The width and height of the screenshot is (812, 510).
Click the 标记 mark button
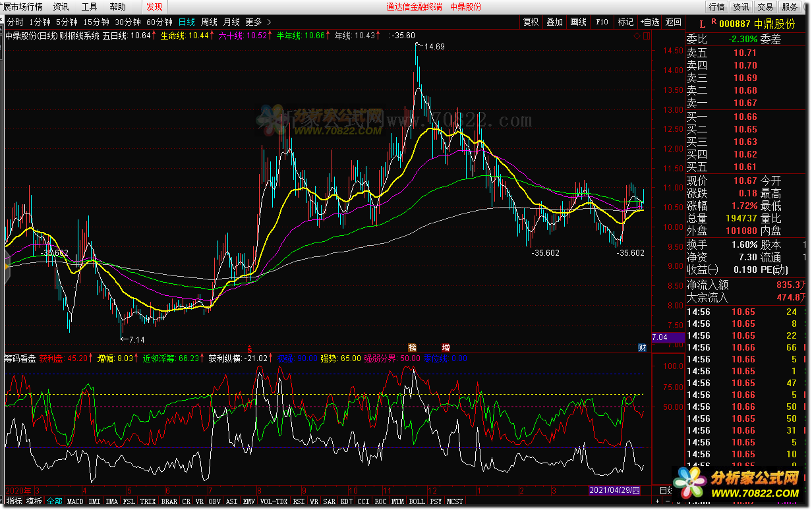(625, 22)
